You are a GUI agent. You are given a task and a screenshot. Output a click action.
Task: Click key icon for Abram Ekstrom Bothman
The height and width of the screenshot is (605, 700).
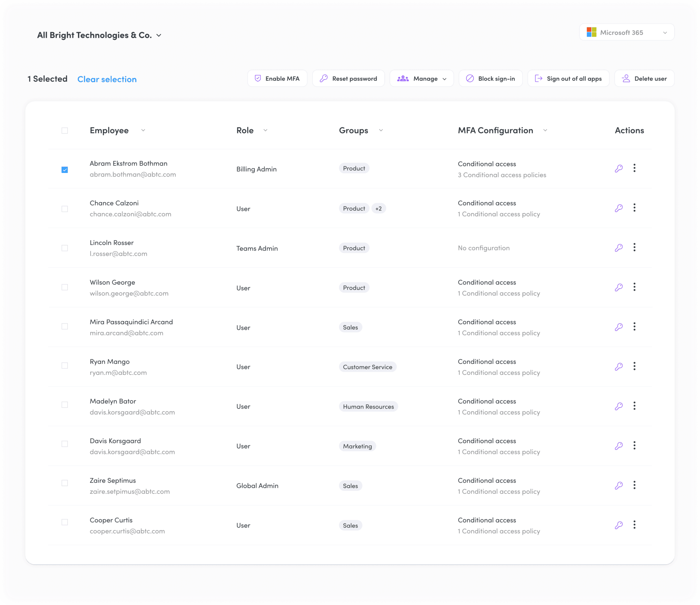(x=619, y=169)
